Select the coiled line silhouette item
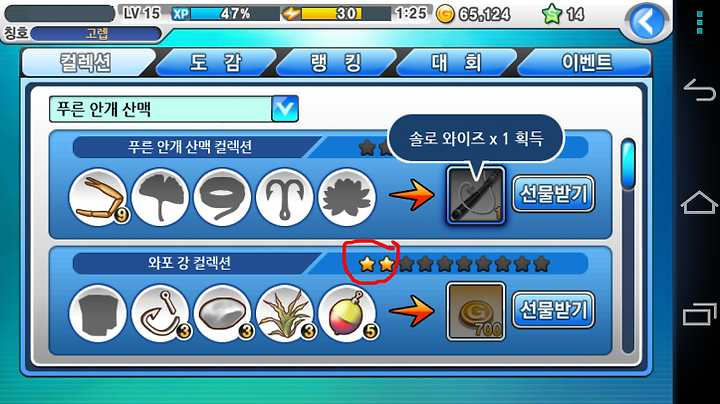This screenshot has width=720, height=404. [x=222, y=196]
